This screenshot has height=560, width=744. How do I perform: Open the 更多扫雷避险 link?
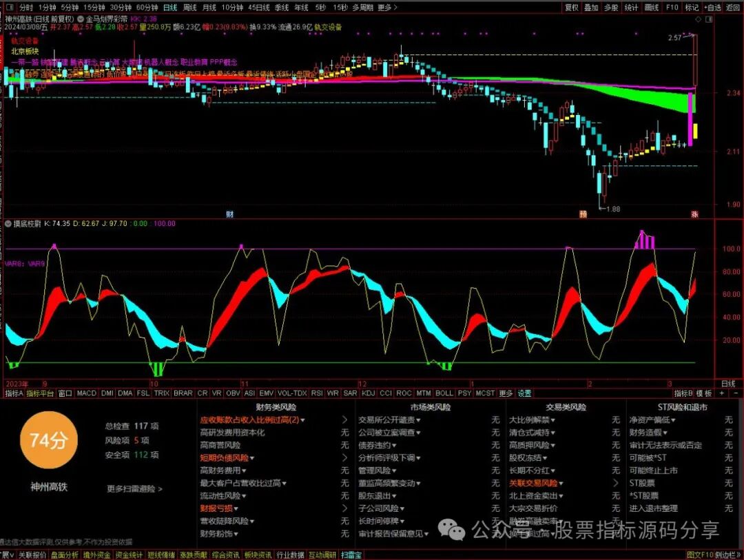(x=135, y=489)
